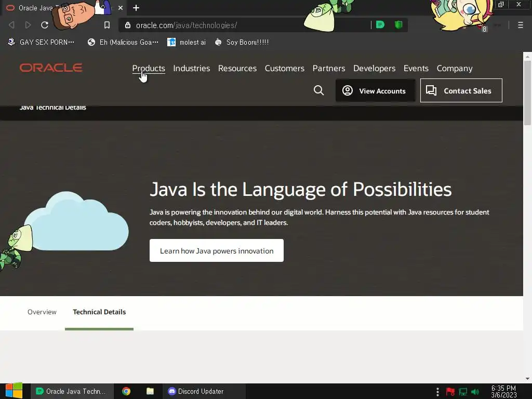Open browser hamburger menu
This screenshot has height=399, width=532.
click(520, 25)
